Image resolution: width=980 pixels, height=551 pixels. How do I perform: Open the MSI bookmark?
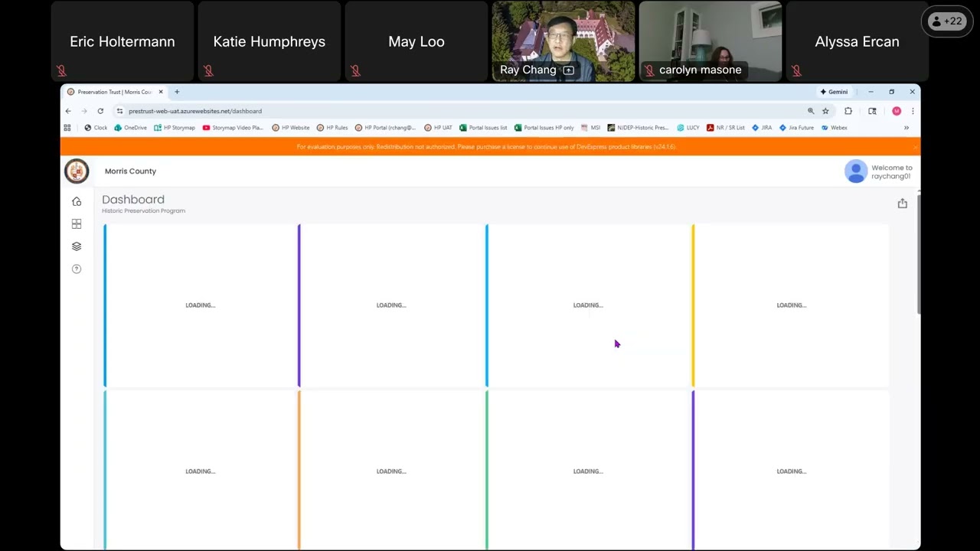pos(590,128)
